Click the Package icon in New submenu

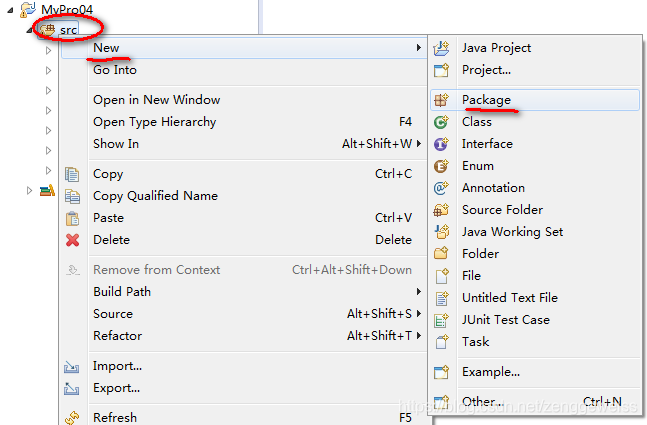(441, 100)
